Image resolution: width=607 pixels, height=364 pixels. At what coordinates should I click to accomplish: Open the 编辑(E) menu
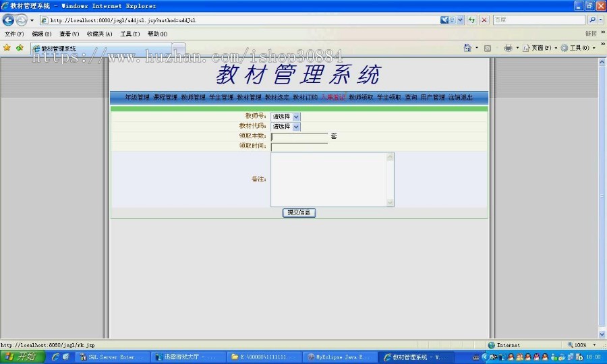[41, 34]
